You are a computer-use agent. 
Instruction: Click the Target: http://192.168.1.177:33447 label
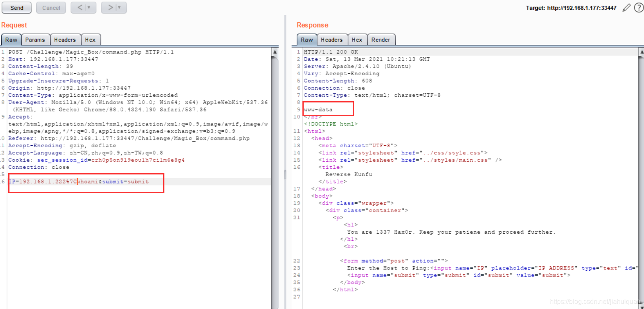point(571,8)
